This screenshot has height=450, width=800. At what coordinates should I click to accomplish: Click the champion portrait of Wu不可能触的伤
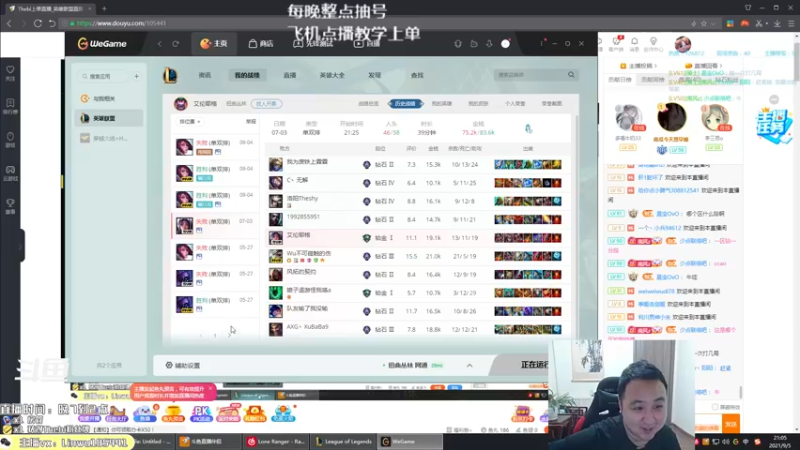[276, 256]
